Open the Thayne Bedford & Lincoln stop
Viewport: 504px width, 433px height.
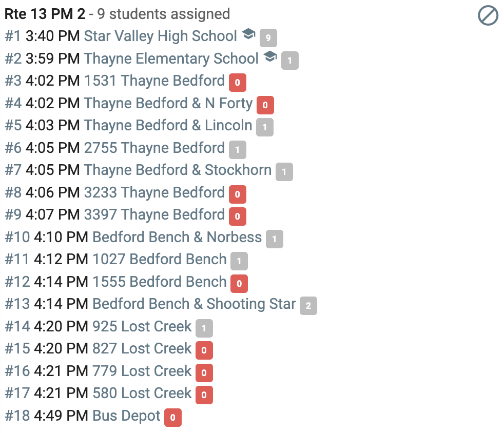(168, 125)
